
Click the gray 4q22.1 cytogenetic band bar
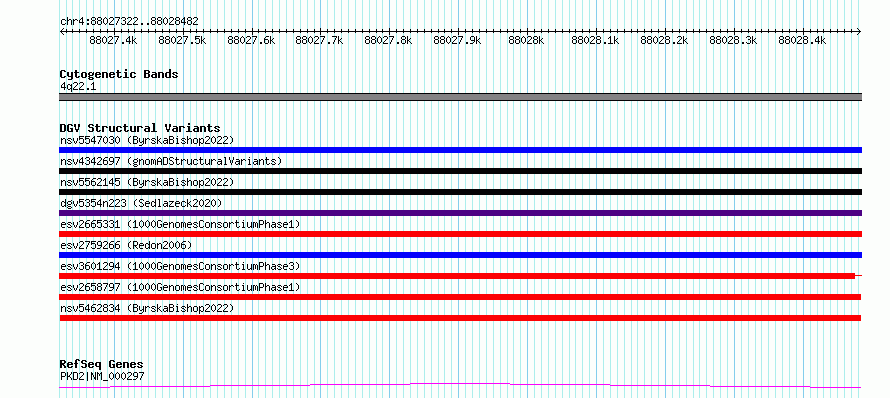[x=460, y=97]
